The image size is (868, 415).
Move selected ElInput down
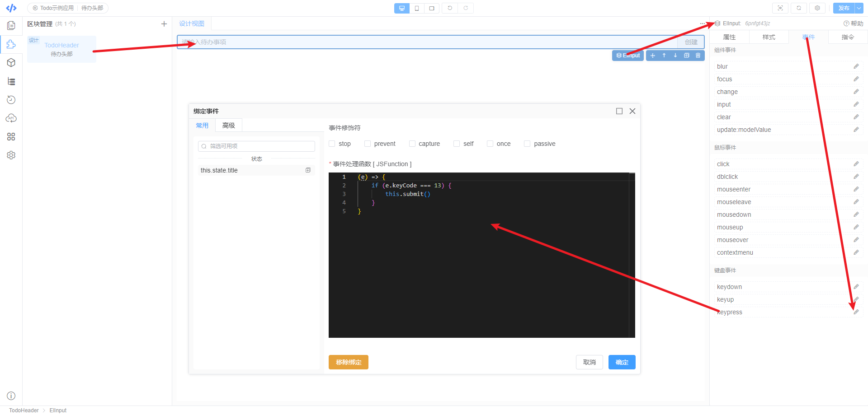coord(675,56)
